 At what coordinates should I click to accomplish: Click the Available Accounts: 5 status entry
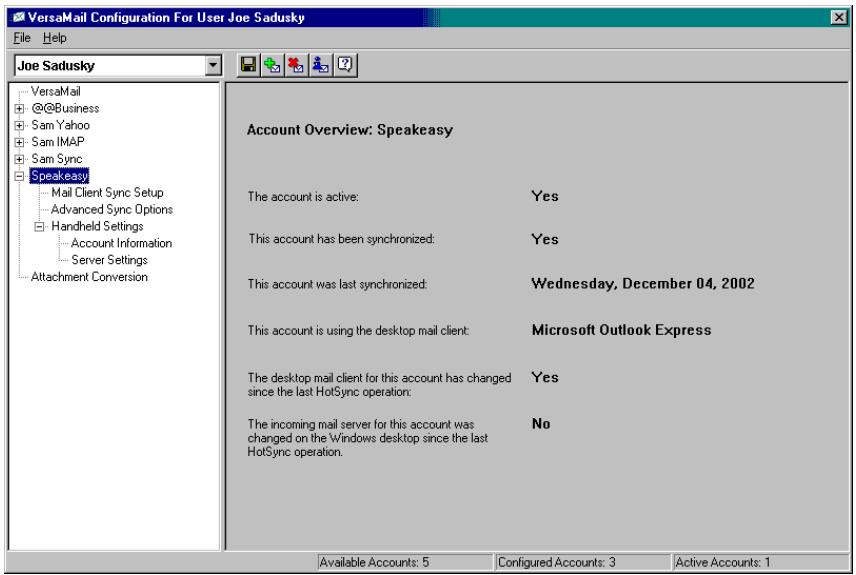point(405,562)
